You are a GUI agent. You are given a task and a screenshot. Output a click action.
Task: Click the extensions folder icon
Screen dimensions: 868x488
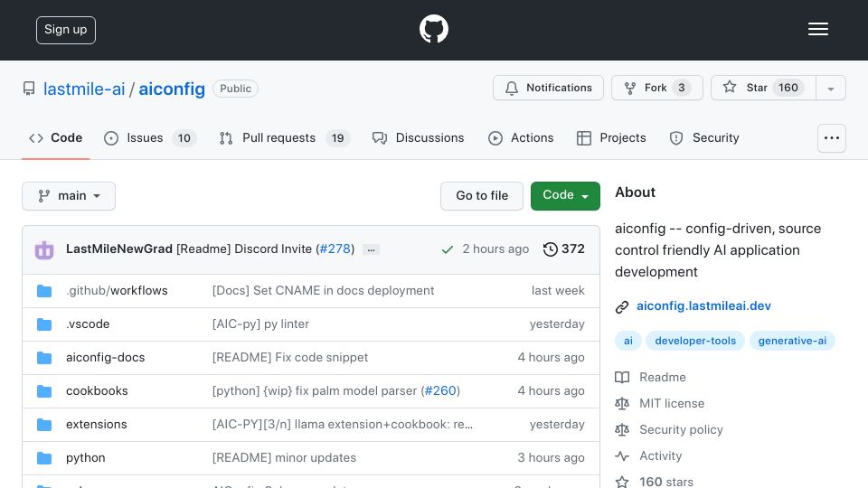pos(44,425)
